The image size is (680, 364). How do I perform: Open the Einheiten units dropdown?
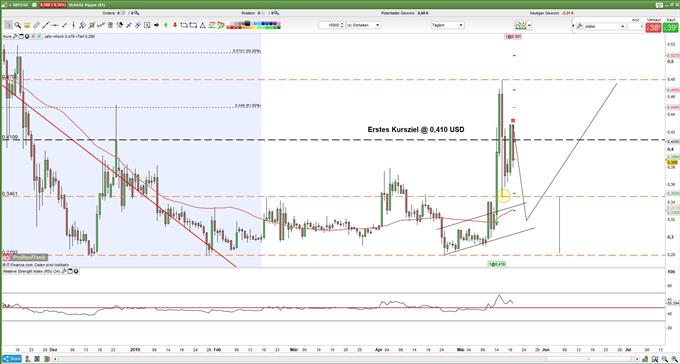click(x=363, y=25)
